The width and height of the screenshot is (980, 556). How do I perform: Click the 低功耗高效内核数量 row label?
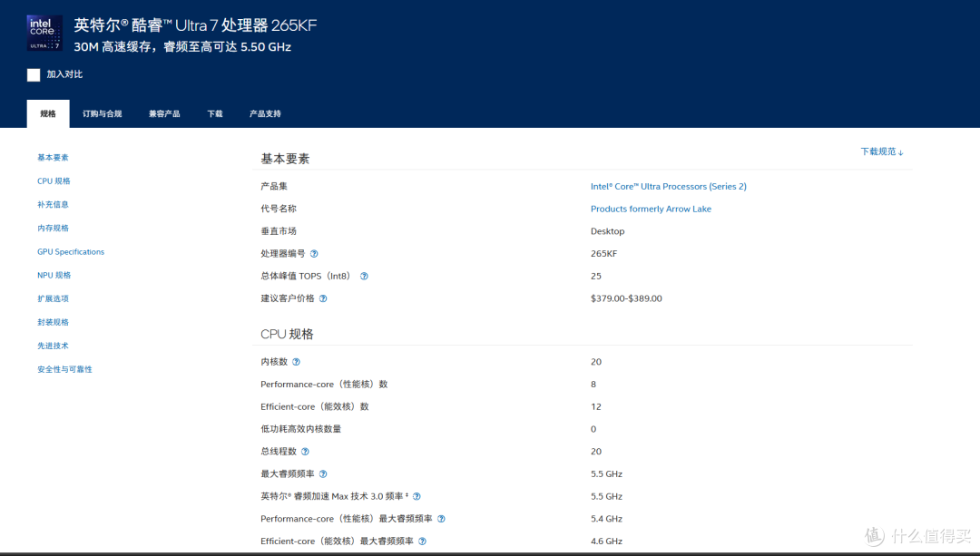tap(300, 429)
